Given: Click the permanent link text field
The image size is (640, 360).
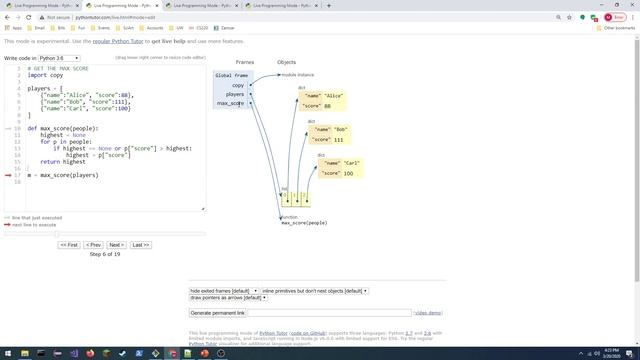Looking at the screenshot, I should 329,313.
